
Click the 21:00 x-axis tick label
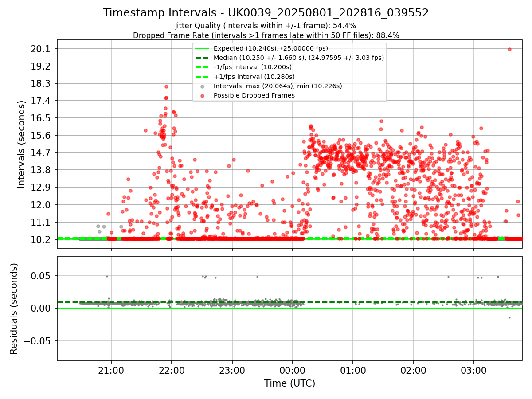point(111,370)
